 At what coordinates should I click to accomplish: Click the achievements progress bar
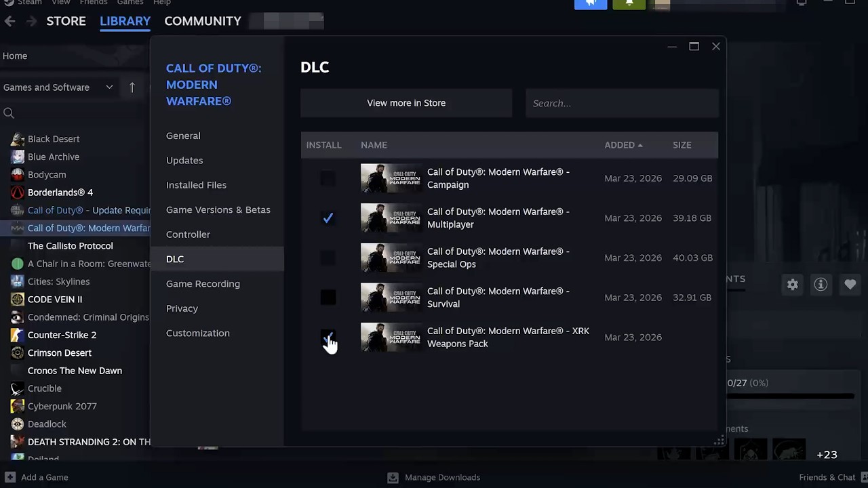click(791, 396)
